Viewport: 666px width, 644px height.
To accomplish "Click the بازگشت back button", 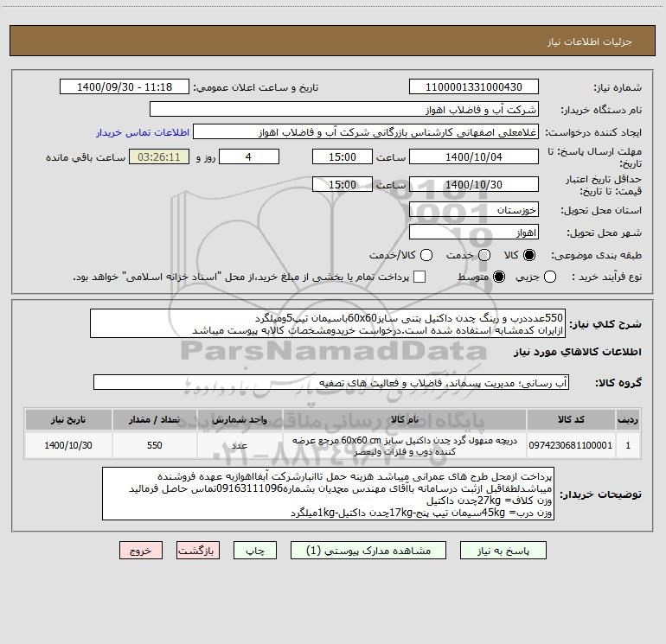I will (198, 551).
